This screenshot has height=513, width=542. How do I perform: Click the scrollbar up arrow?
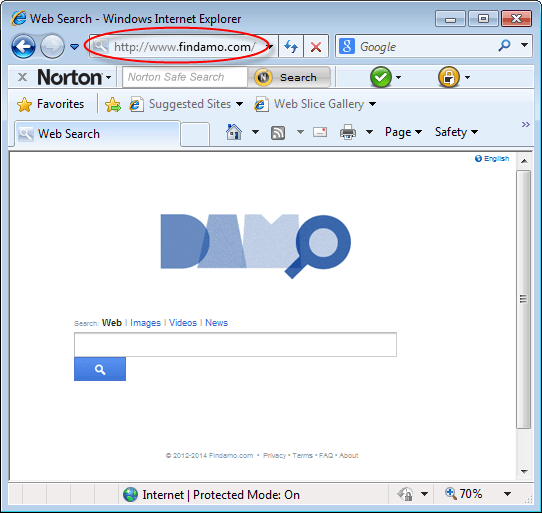click(524, 161)
